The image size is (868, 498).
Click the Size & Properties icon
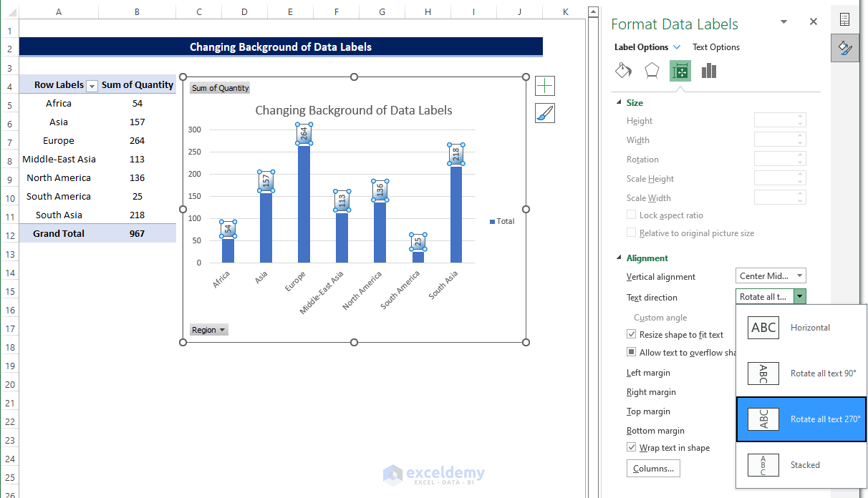click(x=680, y=70)
